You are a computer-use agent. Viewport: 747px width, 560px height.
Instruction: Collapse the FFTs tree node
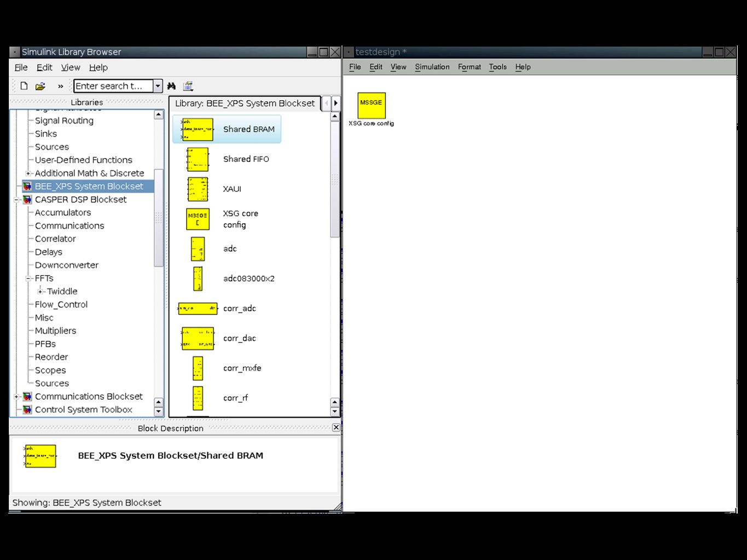(28, 278)
